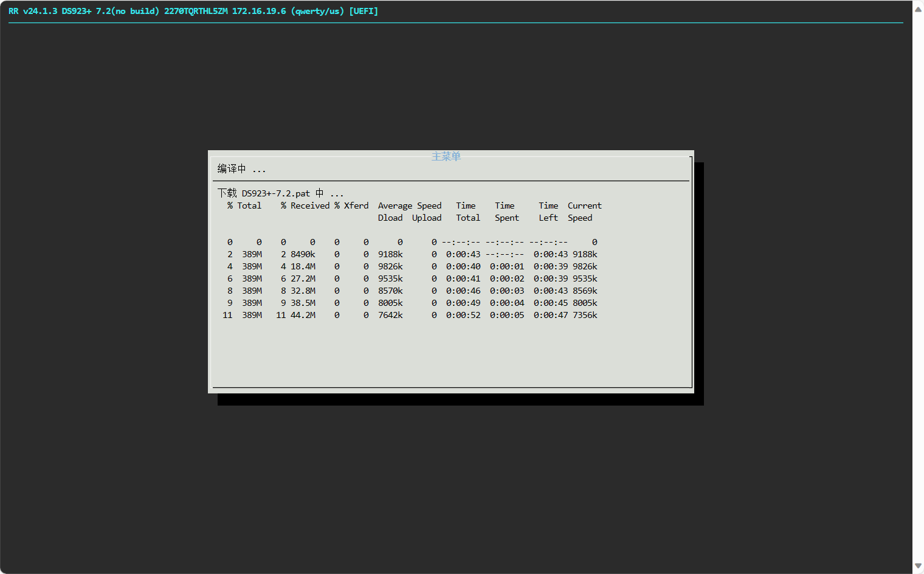Click the scrollbar up arrow
924x574 pixels.
(918, 9)
